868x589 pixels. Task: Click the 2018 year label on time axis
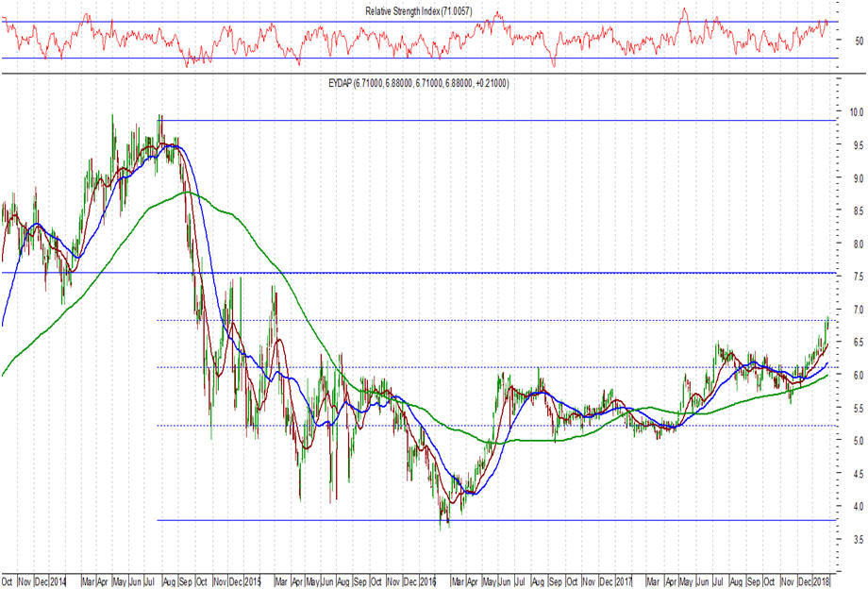point(822,582)
